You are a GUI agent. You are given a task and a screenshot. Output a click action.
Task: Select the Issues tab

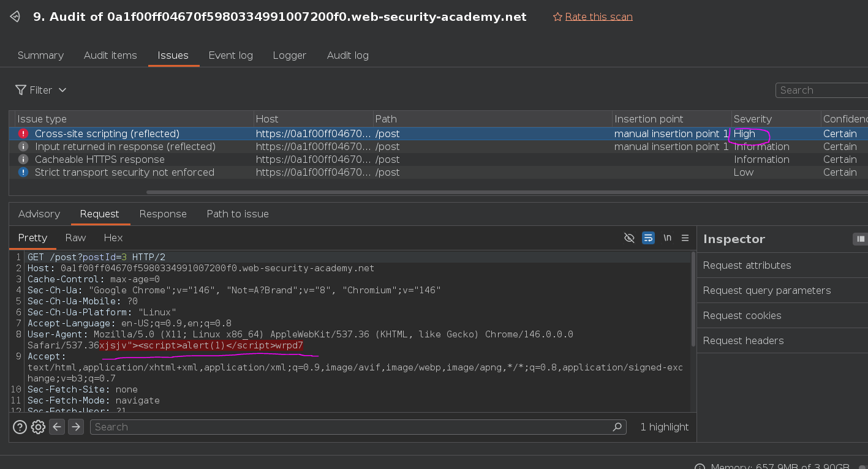tap(173, 55)
